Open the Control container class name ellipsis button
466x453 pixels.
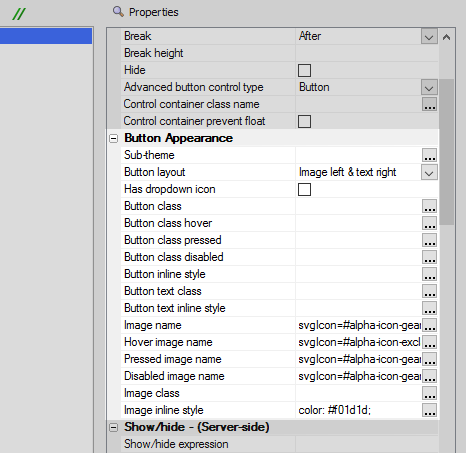pyautogui.click(x=430, y=104)
